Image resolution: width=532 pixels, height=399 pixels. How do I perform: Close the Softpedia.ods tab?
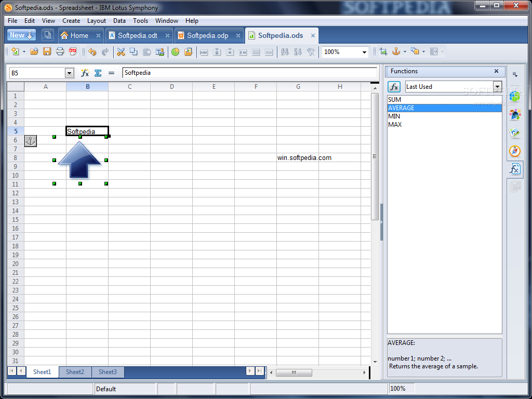click(x=313, y=35)
